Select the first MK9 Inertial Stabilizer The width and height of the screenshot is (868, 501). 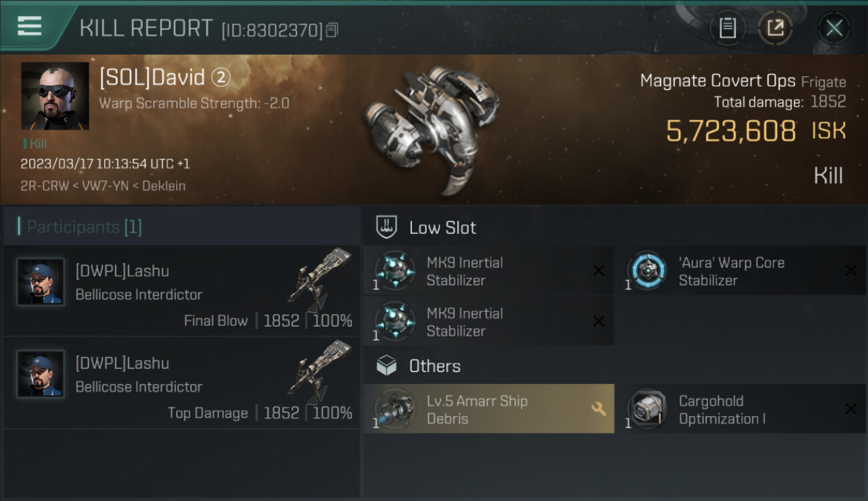coord(487,271)
